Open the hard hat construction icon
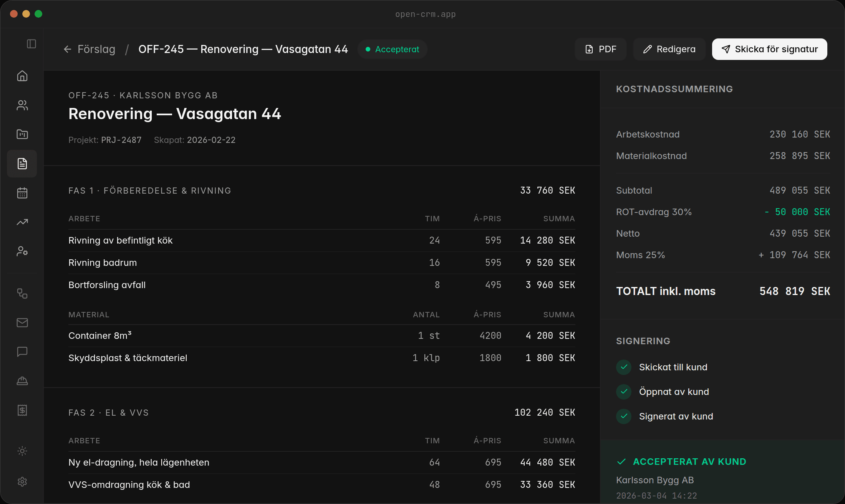Viewport: 845px width, 504px height. [x=22, y=381]
